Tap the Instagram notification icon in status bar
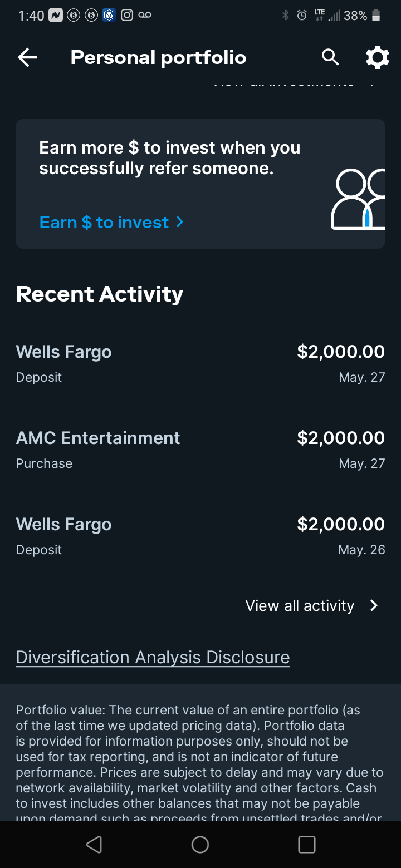This screenshot has width=401, height=868. pyautogui.click(x=126, y=16)
